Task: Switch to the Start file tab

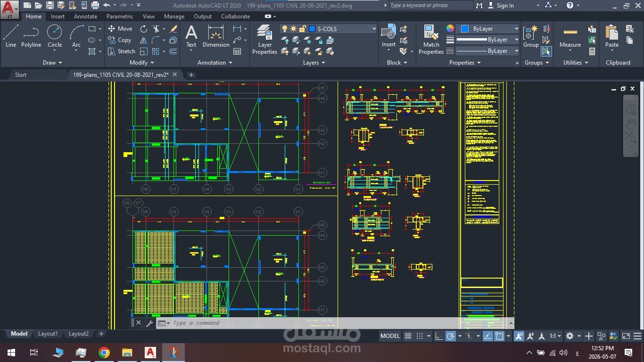Action: click(21, 75)
